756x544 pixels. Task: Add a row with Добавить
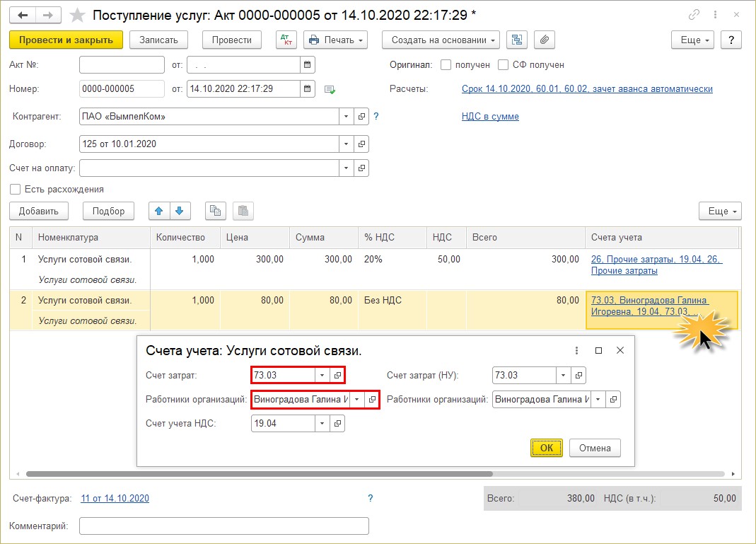pos(39,211)
